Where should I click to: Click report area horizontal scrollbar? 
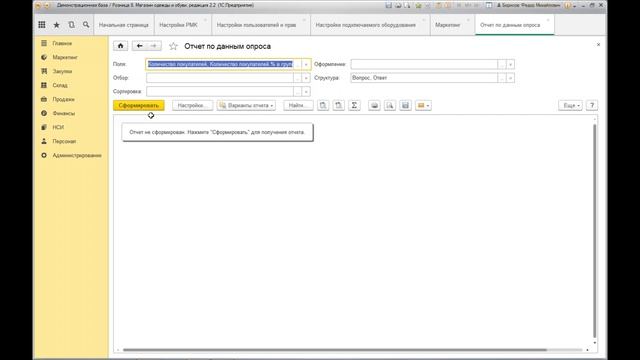[x=335, y=350]
